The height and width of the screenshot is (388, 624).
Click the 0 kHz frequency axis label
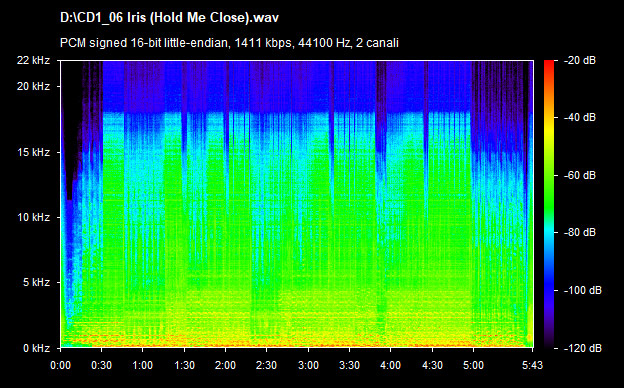click(36, 348)
